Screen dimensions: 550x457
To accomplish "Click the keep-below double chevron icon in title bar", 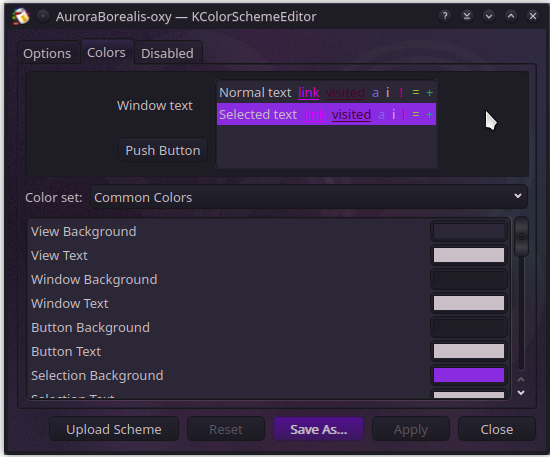I will point(467,16).
